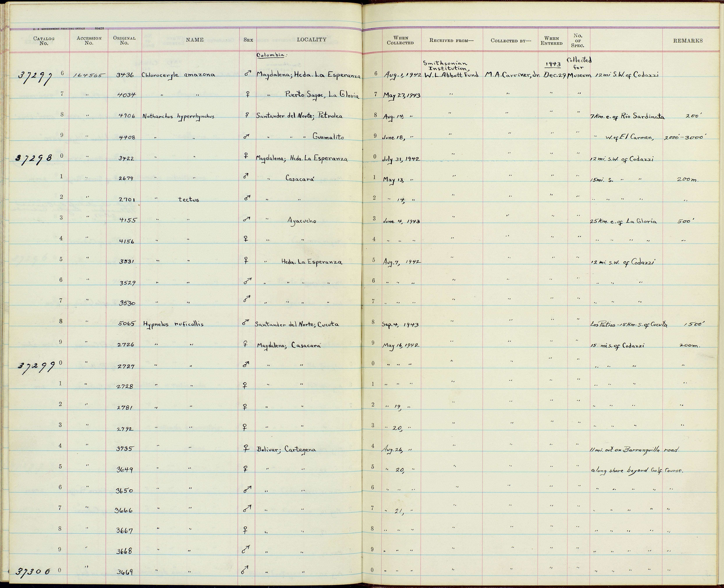
Task: Click the date 'Aug. 7, 1942'
Action: (x=402, y=263)
